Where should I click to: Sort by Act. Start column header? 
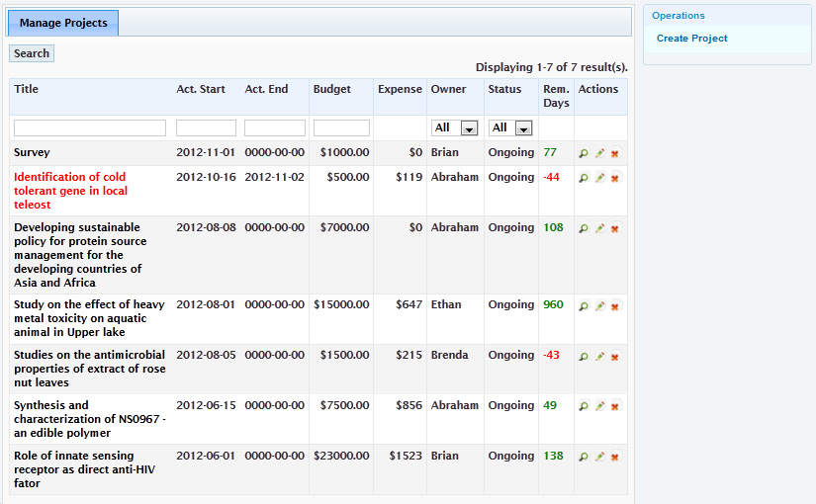(x=201, y=89)
